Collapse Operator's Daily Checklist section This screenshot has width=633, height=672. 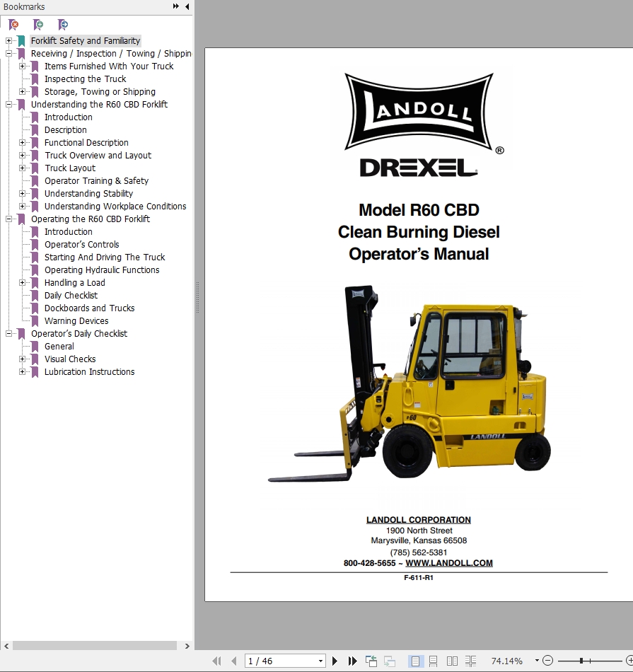pyautogui.click(x=8, y=333)
